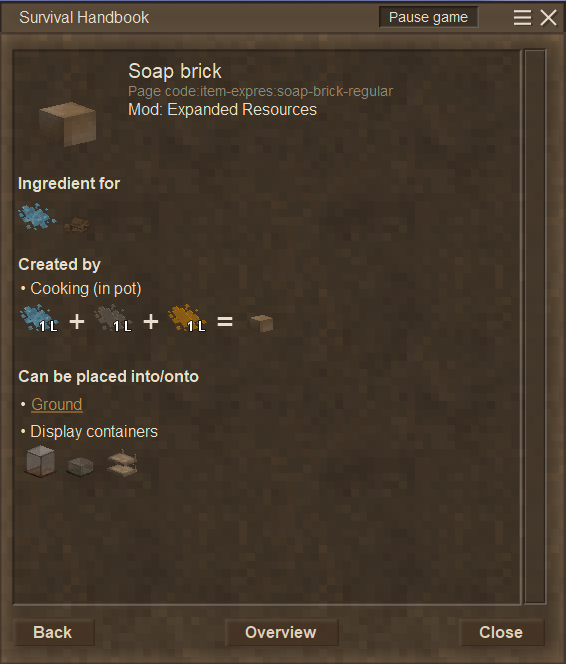
Task: Click the Close button at the bottom
Action: (x=501, y=632)
